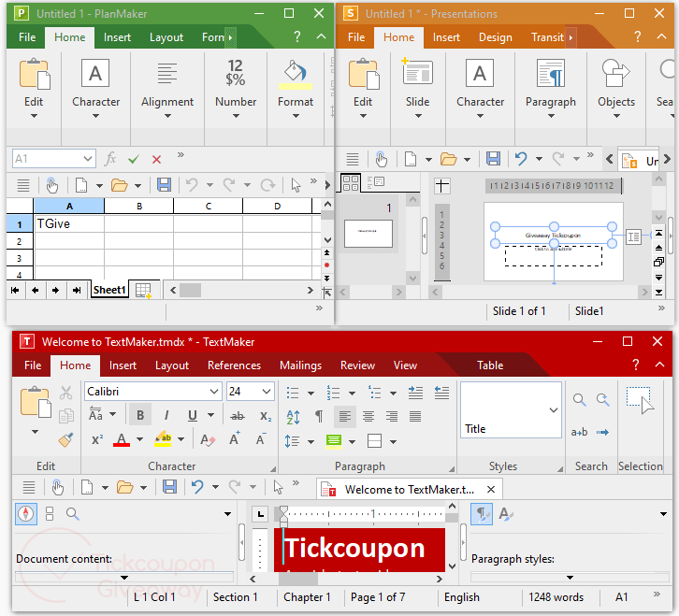The image size is (679, 616).
Task: Insert new sheet icon in PlanMaker
Action: (143, 290)
